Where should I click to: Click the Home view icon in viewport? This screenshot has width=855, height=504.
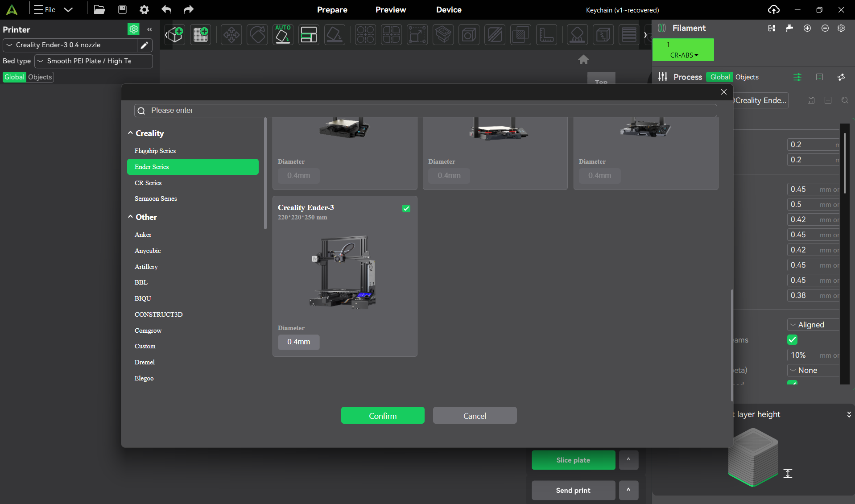pyautogui.click(x=583, y=59)
